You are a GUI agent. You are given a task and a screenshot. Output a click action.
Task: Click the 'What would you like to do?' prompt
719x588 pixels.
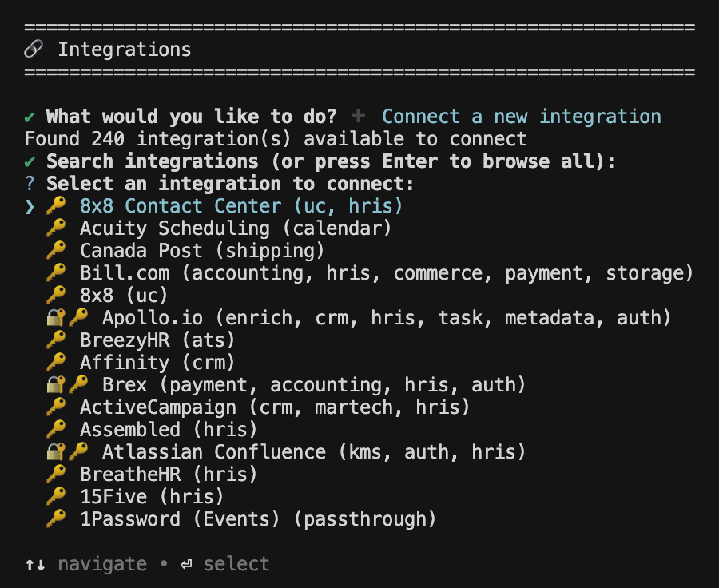click(192, 117)
